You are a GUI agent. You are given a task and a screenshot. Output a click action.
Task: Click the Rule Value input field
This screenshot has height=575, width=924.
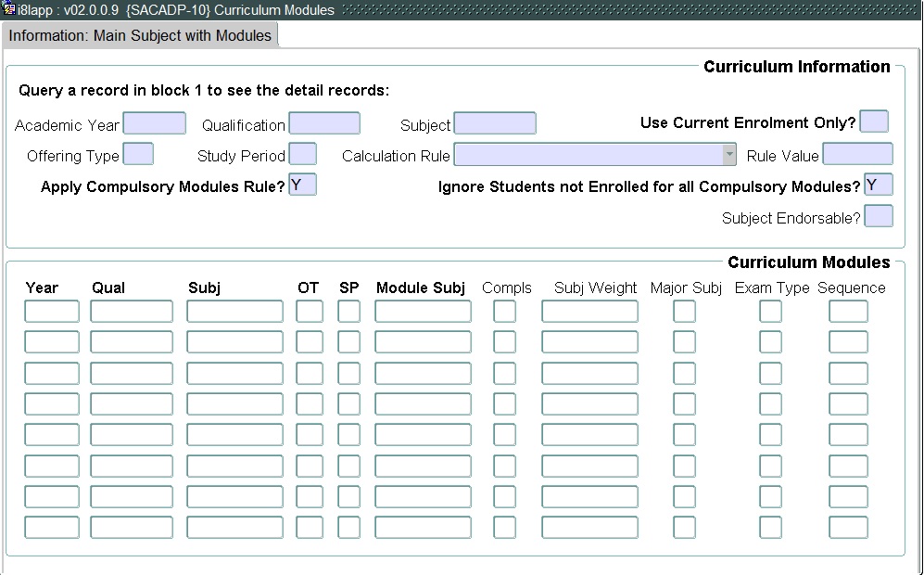click(857, 154)
